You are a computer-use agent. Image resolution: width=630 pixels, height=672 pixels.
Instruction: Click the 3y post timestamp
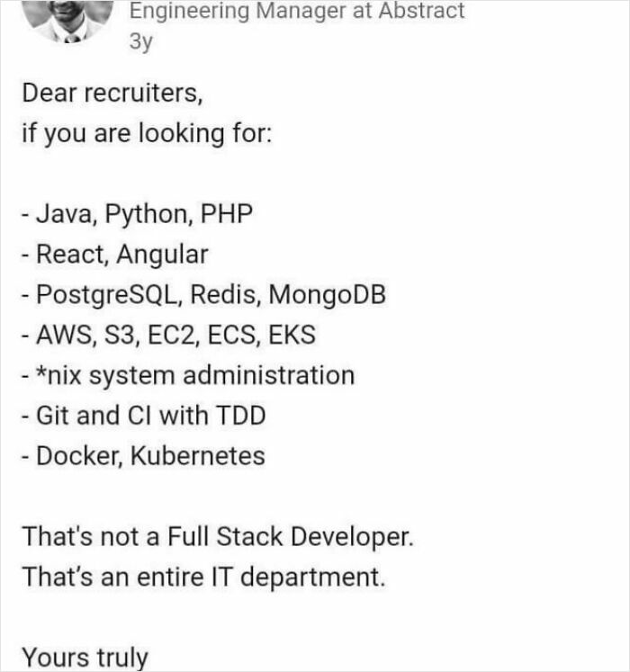pos(141,43)
